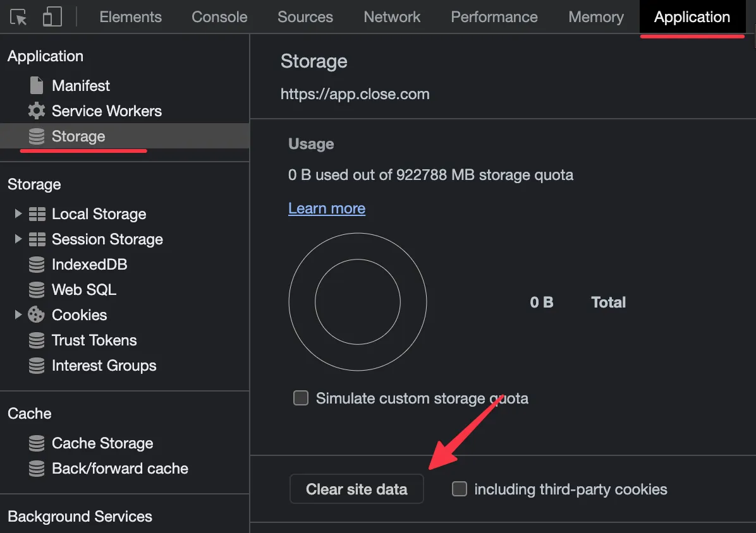Screen dimensions: 756x533
Task: Click the '0 B' legend value
Action: pos(542,302)
